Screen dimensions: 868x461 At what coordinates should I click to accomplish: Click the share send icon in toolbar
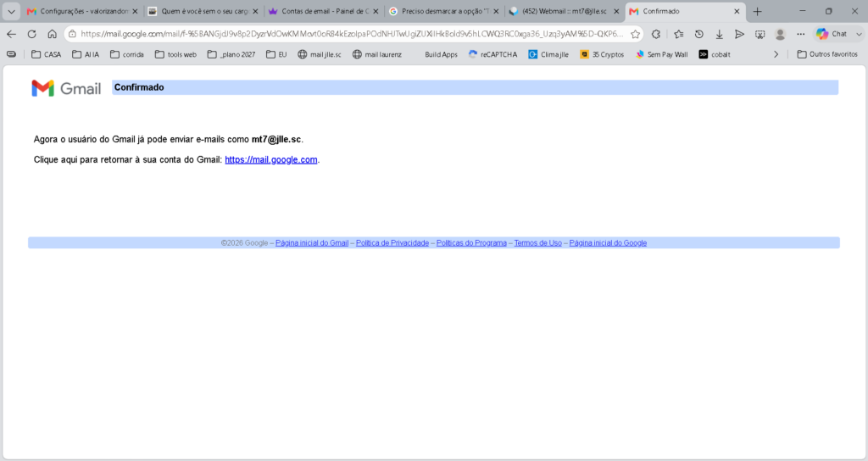tap(739, 34)
